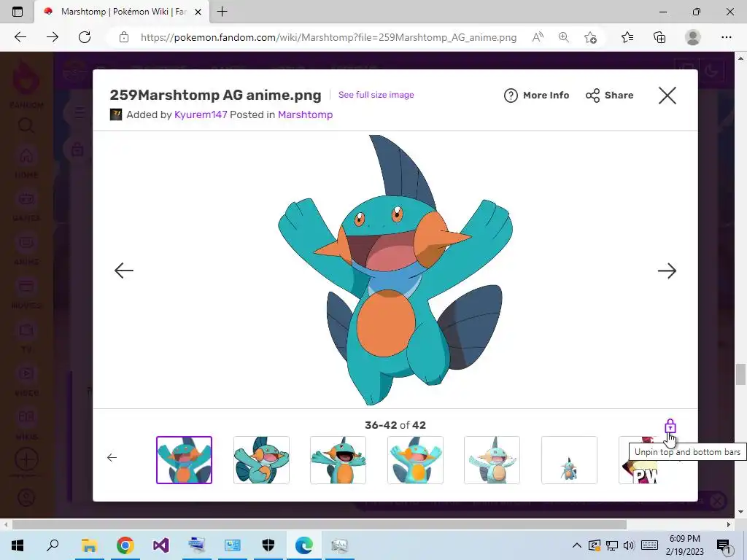Toggle Read aloud in address bar
Viewport: 747px width, 560px height.
[538, 37]
